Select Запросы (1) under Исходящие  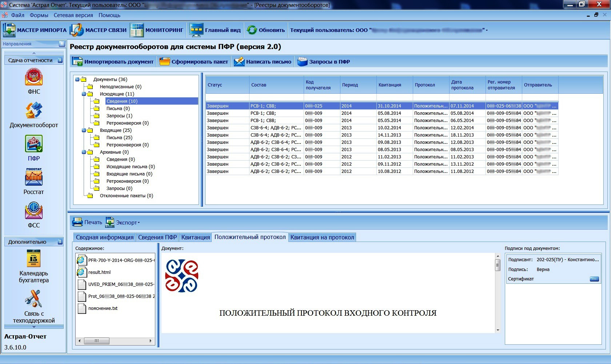[x=119, y=116]
